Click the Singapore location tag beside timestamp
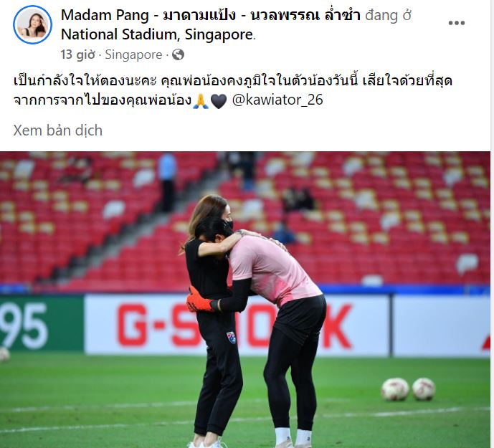Screen dimensions: 494x448 pos(133,54)
